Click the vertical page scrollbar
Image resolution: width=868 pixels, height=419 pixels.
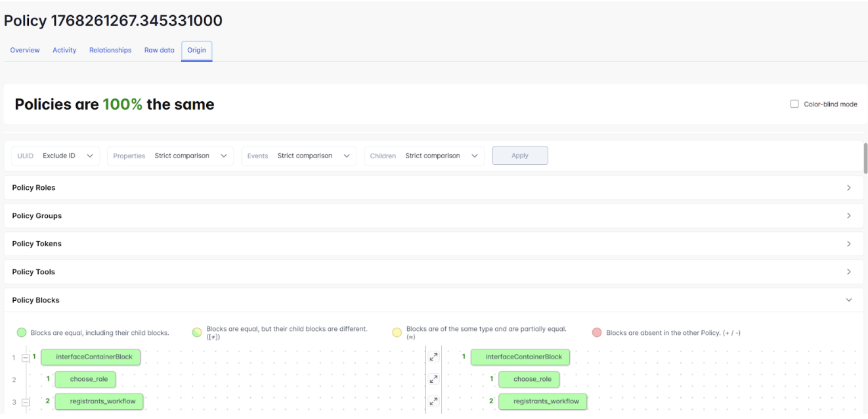[865, 158]
